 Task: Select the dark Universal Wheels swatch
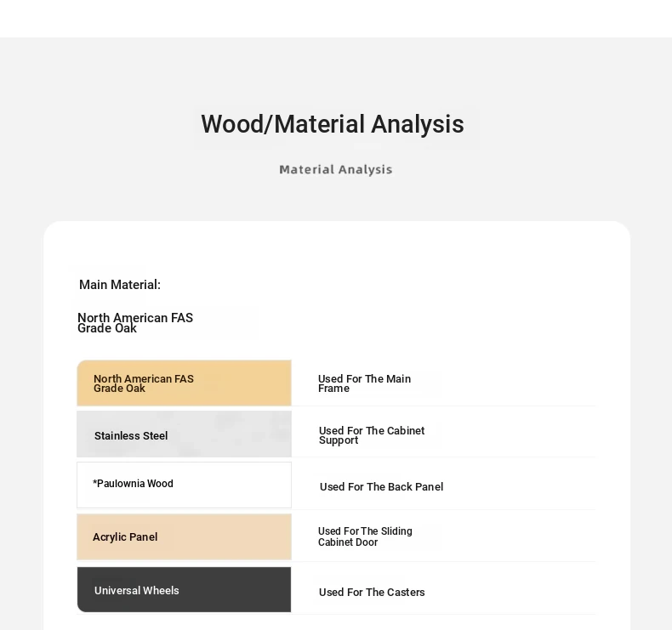[185, 590]
